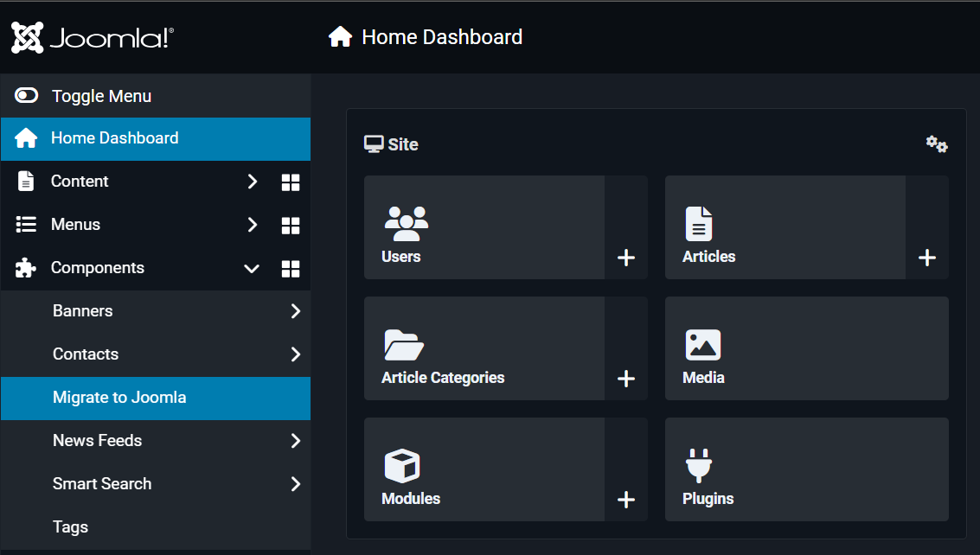Open the Users tile
The width and height of the screenshot is (980, 555).
(484, 227)
